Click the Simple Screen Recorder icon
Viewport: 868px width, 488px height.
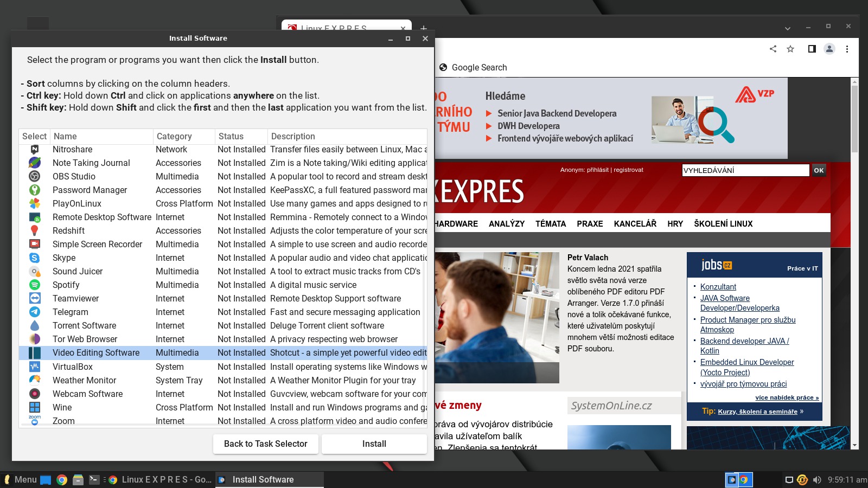[x=35, y=244]
